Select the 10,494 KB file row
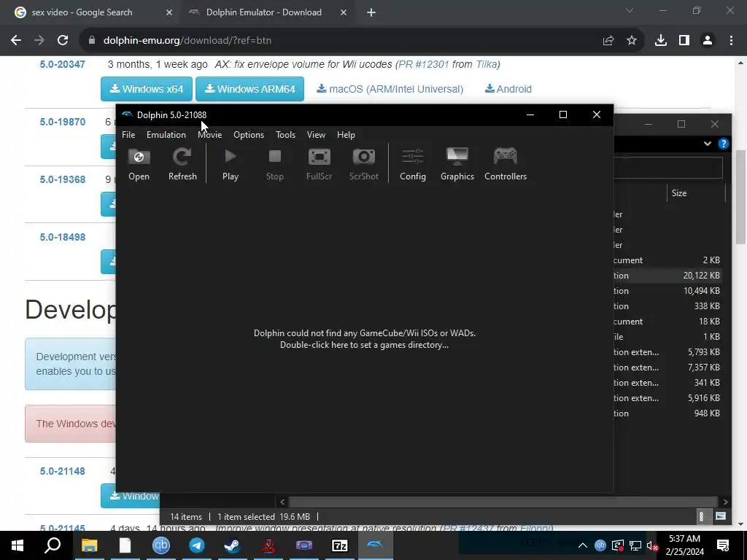The width and height of the screenshot is (747, 560). [x=667, y=291]
